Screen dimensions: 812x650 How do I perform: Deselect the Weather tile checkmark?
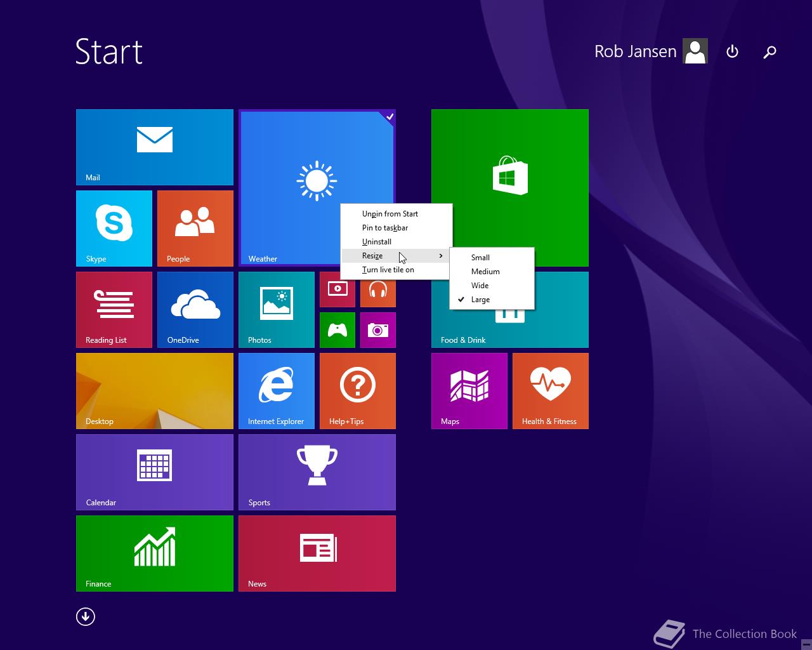click(390, 116)
